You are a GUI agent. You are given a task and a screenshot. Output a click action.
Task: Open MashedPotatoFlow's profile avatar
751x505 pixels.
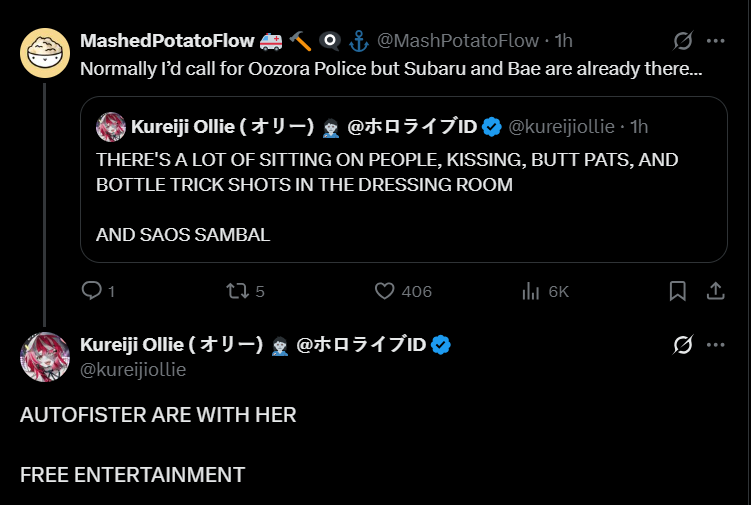point(45,53)
